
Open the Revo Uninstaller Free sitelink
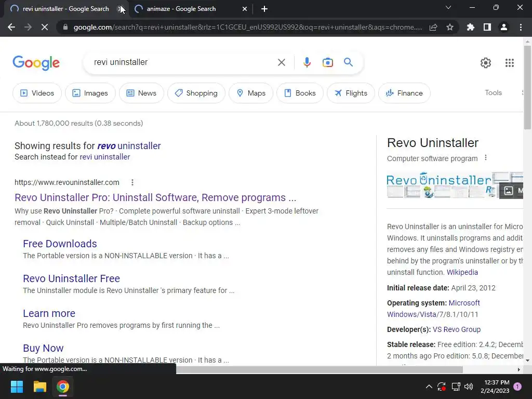point(71,278)
